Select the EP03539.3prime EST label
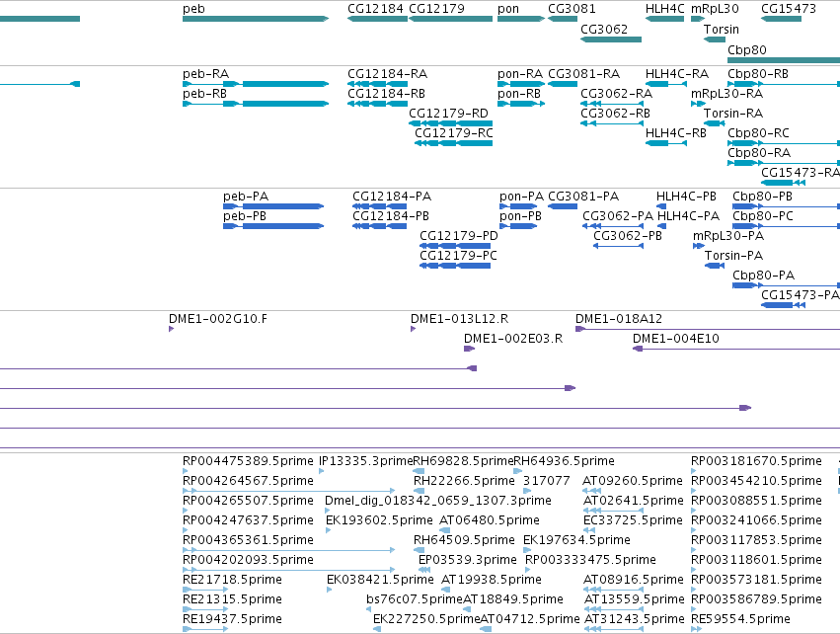 [x=468, y=560]
